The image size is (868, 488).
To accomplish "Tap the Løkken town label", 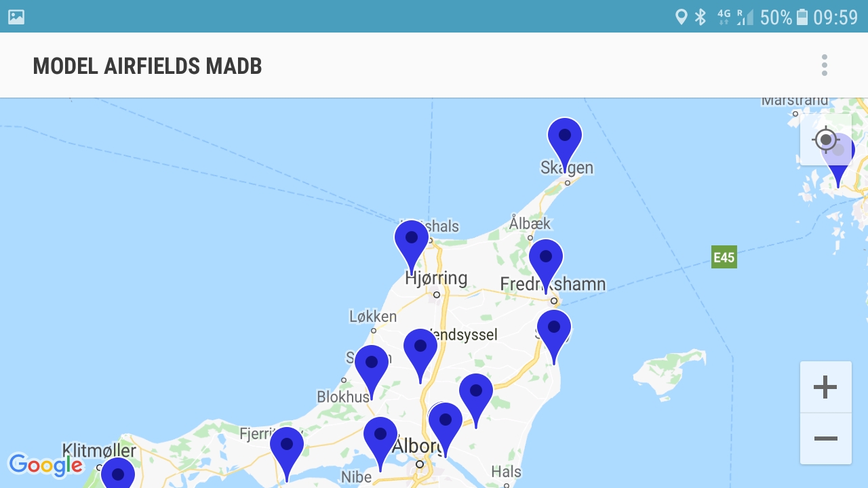I will 373,317.
